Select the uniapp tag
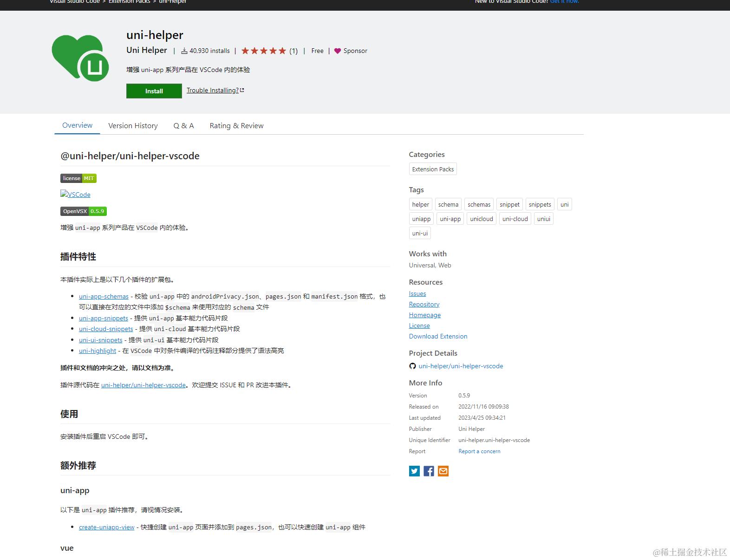The image size is (730, 560). (x=421, y=219)
